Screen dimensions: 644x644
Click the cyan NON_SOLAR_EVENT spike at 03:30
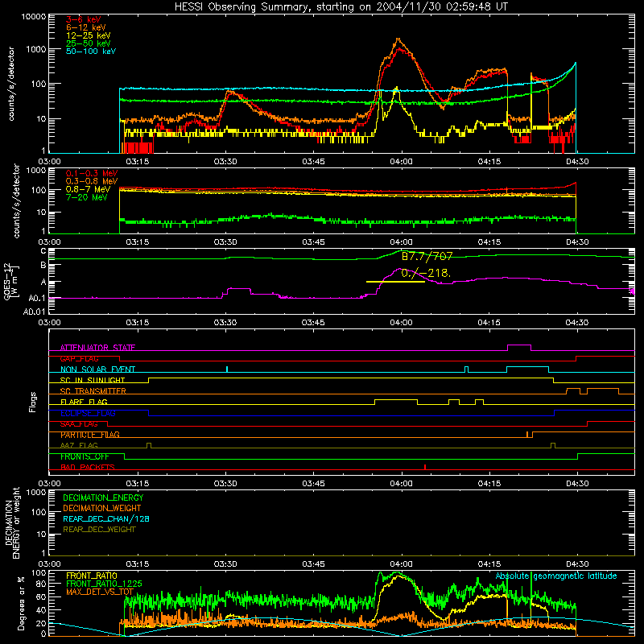227,369
